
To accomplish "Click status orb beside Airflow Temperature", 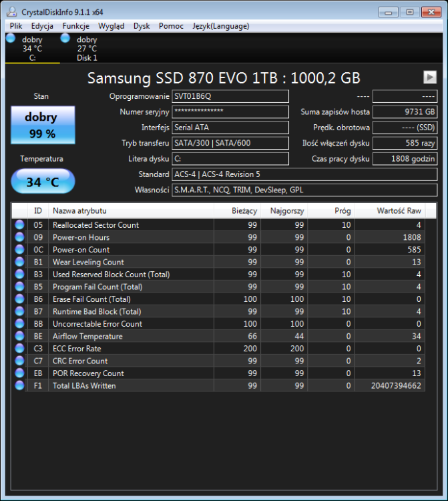I will pyautogui.click(x=19, y=336).
